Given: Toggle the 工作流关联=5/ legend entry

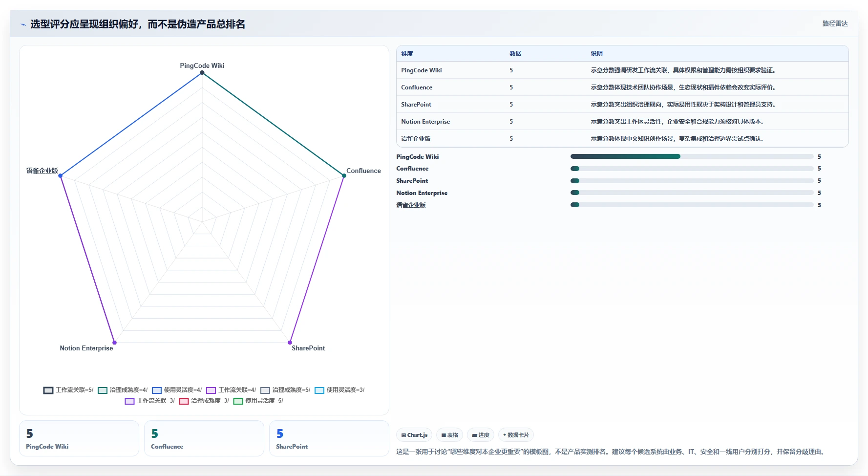Looking at the screenshot, I should click(x=68, y=390).
